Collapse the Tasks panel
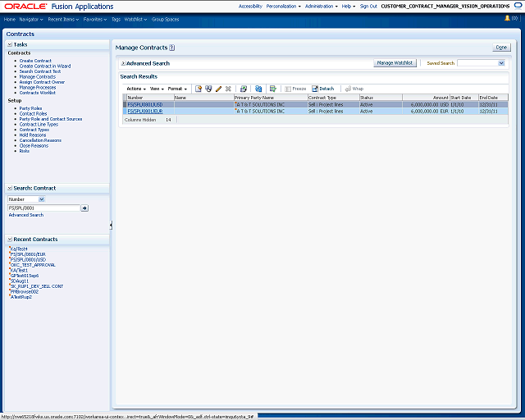Viewport: 525px width, 420px height. [x=10, y=44]
